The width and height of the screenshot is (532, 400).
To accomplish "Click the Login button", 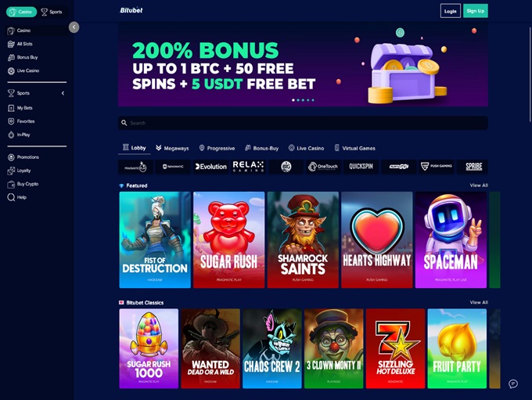I will point(450,11).
